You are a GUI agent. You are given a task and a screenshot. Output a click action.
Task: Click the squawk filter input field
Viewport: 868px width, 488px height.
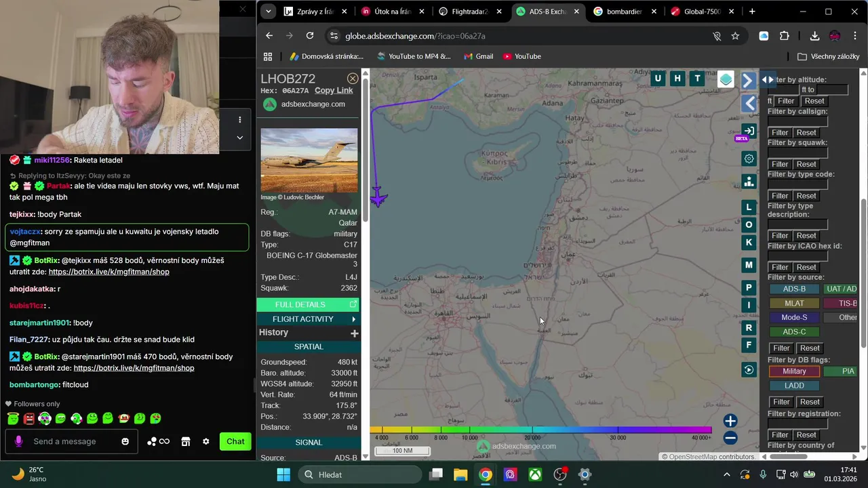pos(797,153)
